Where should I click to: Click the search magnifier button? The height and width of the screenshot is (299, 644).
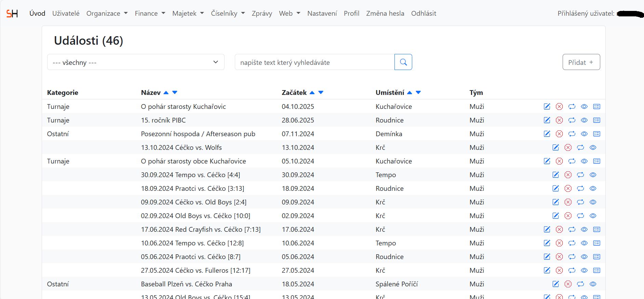(403, 62)
